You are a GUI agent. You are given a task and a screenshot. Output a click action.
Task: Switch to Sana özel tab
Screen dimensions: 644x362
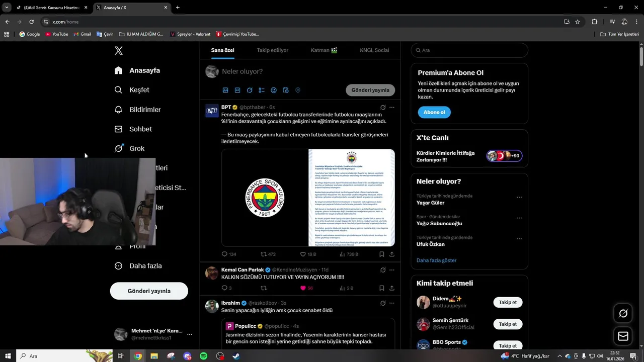click(222, 50)
